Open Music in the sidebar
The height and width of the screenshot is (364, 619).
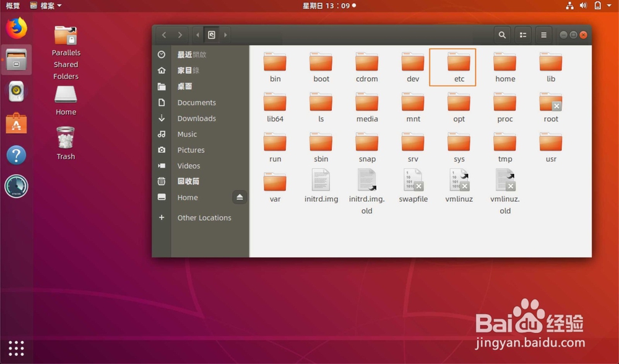201,134
